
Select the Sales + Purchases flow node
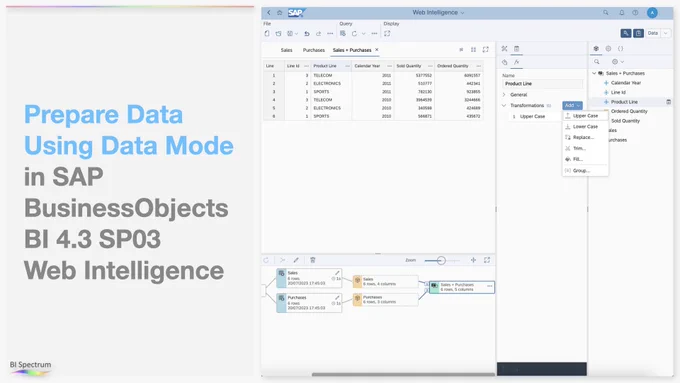[x=461, y=287]
